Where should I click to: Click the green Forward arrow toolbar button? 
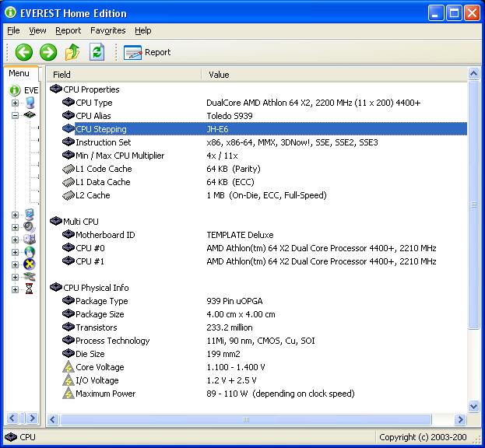tap(48, 52)
